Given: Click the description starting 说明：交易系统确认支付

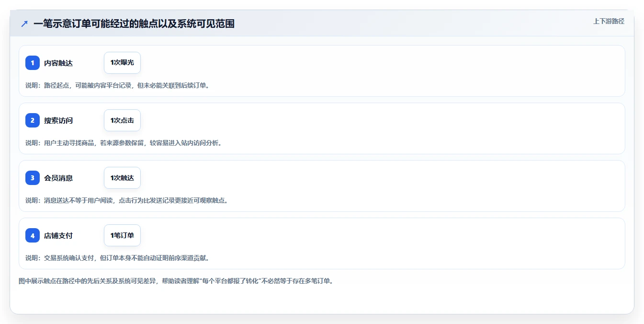Looking at the screenshot, I should [x=117, y=258].
